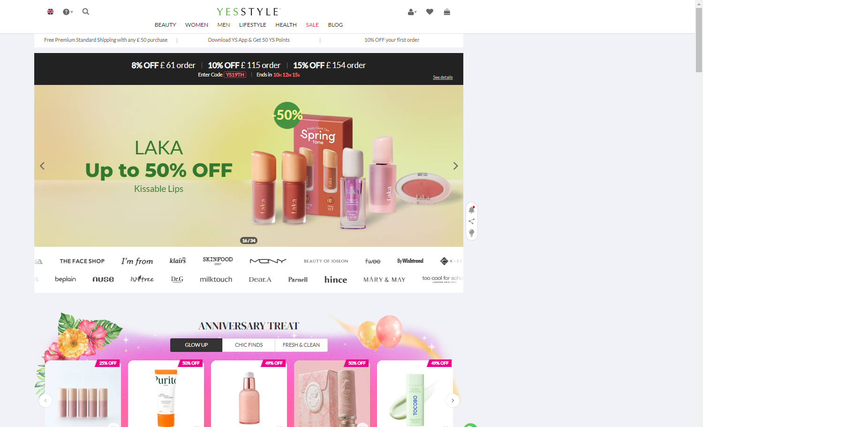The image size is (868, 427).
Task: Open the WOMEN menu
Action: [196, 25]
